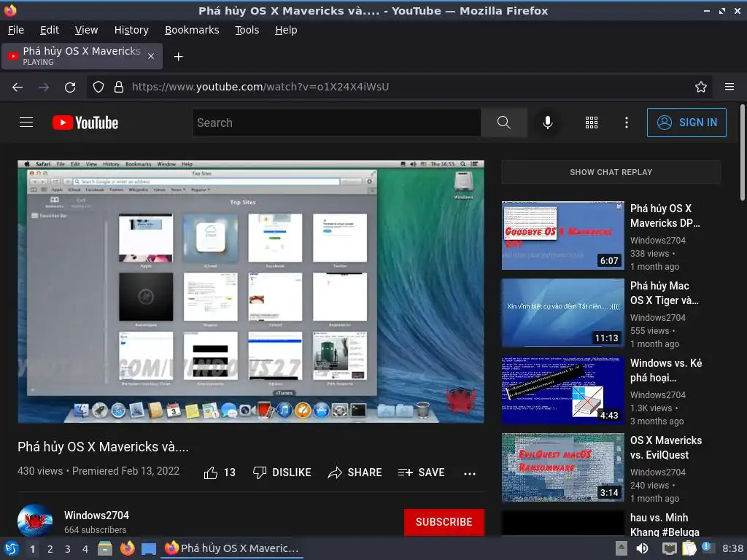Open the YouTube guide sidebar menu
Viewport: 747px width, 560px height.
26,122
